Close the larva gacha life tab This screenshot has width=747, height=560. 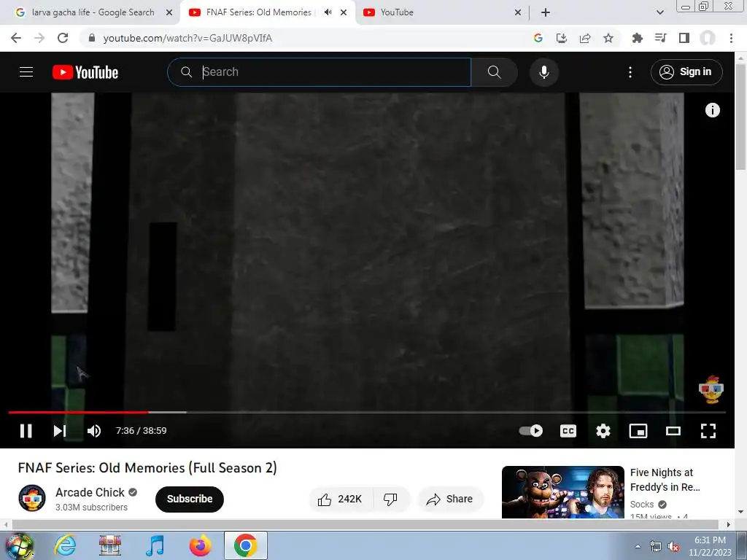[169, 13]
